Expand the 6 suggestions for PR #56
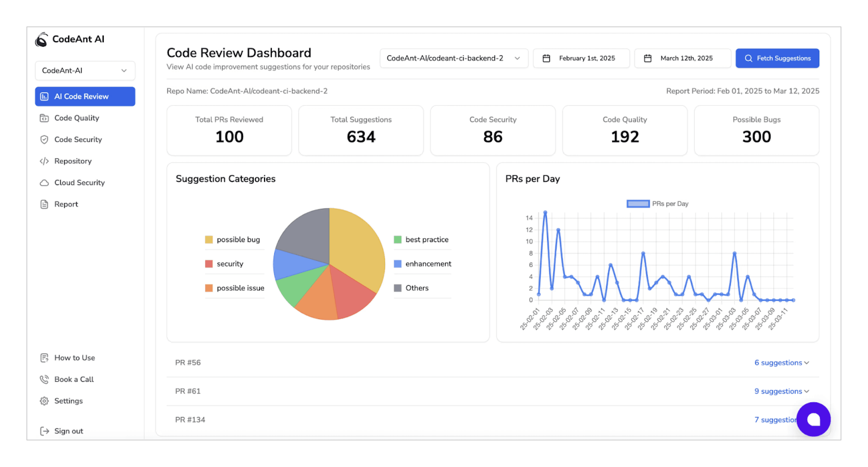 coord(781,362)
